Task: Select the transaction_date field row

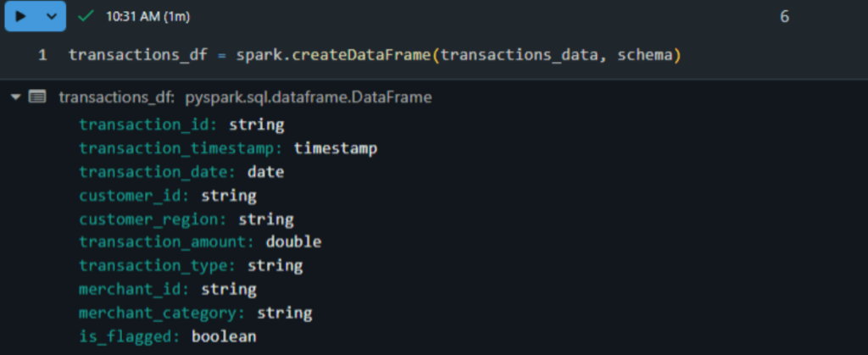Action: click(x=181, y=172)
